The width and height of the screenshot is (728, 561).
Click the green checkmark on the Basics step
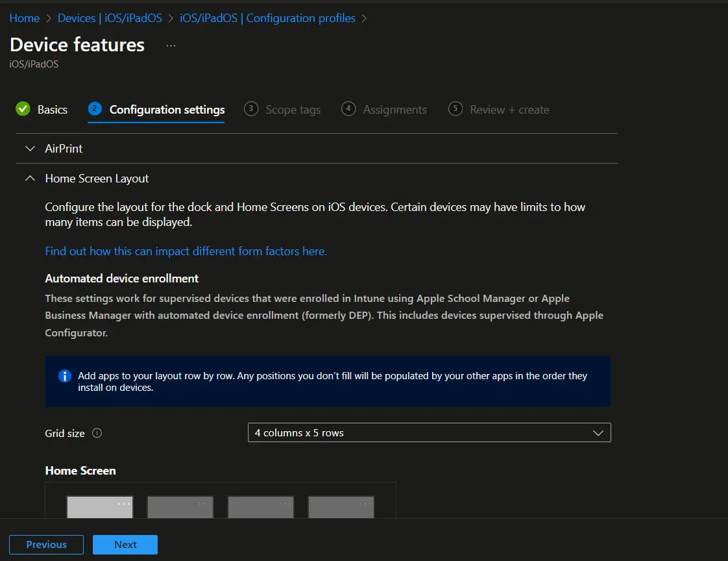click(x=21, y=110)
